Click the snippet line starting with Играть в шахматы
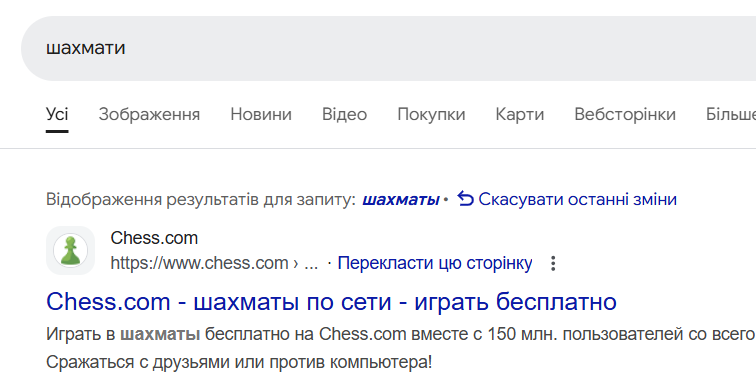Screen dimensions: 756x387 400,334
